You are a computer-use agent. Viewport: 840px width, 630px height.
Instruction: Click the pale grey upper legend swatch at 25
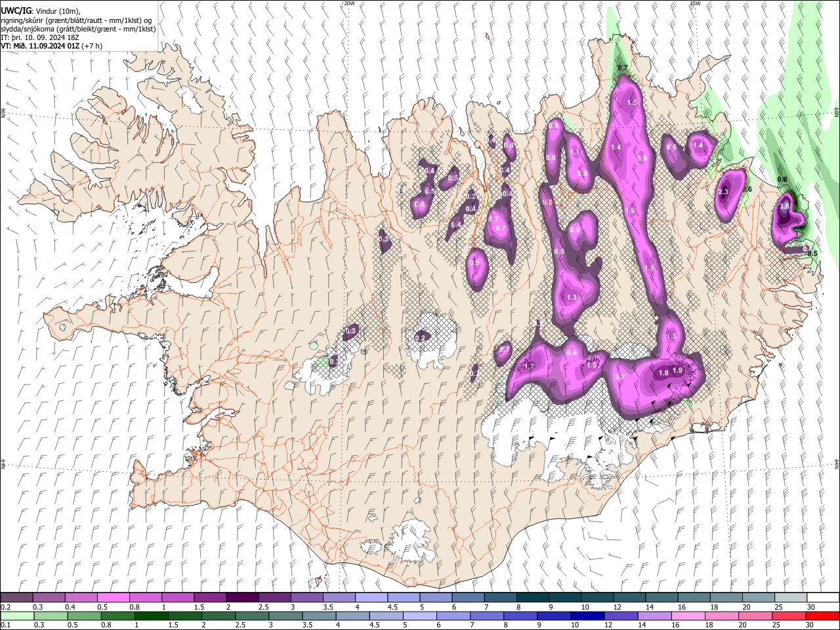(790, 597)
